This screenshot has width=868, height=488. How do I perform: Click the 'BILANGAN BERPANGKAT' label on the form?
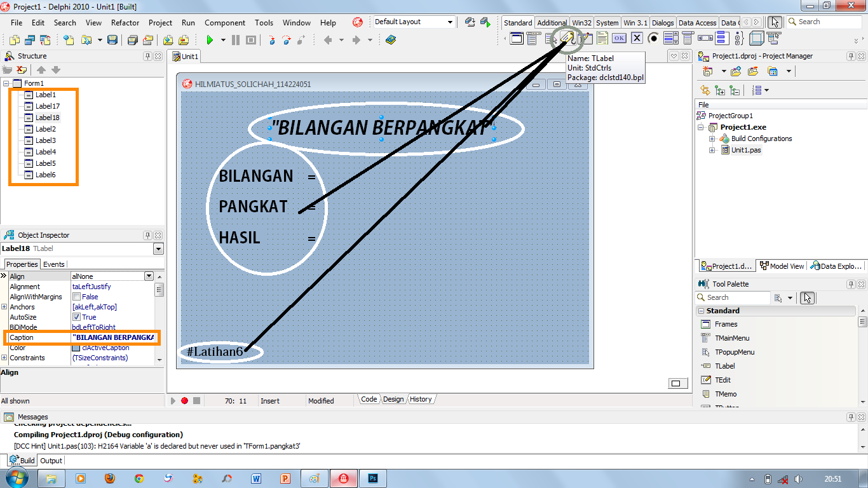[x=383, y=128]
